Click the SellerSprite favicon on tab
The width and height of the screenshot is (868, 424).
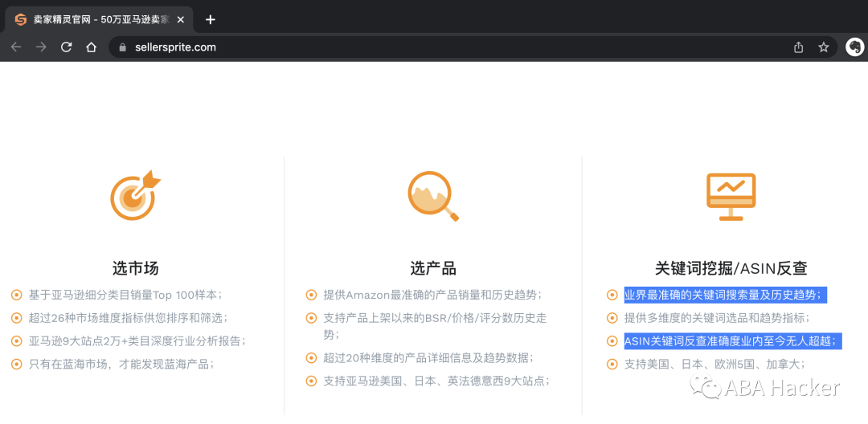click(20, 20)
